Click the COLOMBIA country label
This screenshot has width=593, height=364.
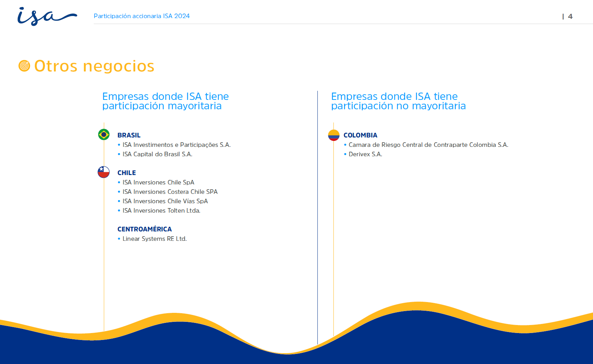pos(360,135)
